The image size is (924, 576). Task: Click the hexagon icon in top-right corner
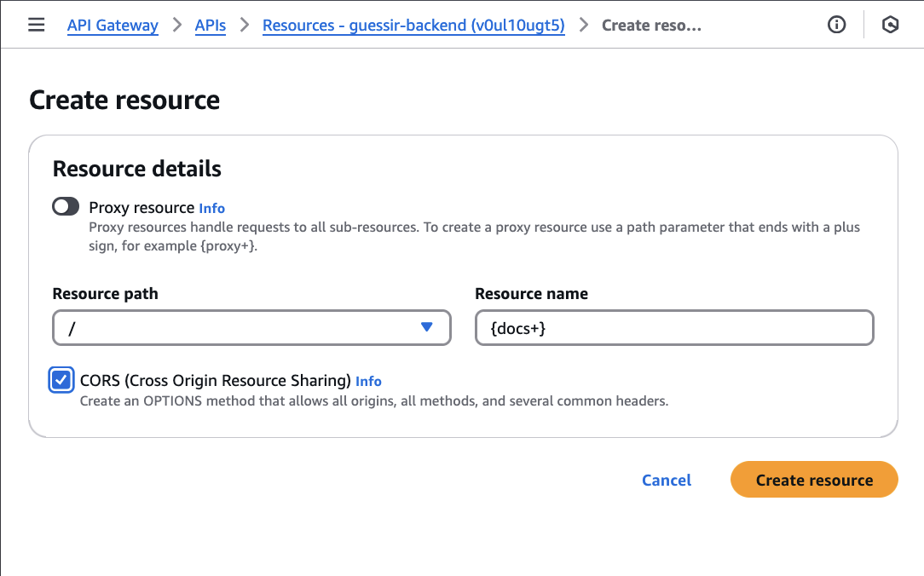(890, 25)
